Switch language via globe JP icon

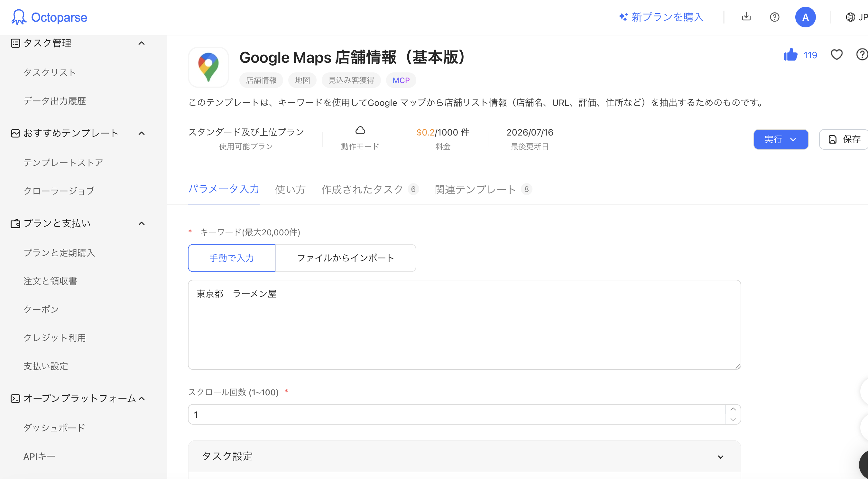tap(856, 17)
